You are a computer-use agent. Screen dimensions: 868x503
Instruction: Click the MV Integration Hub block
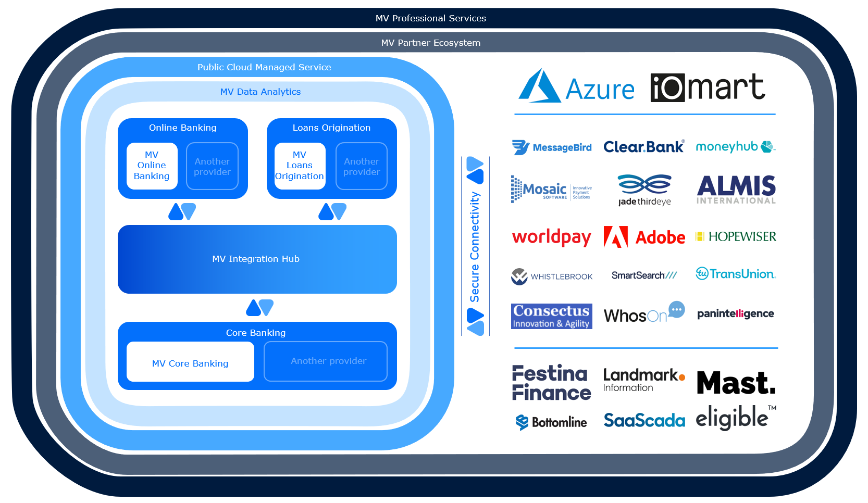257,259
